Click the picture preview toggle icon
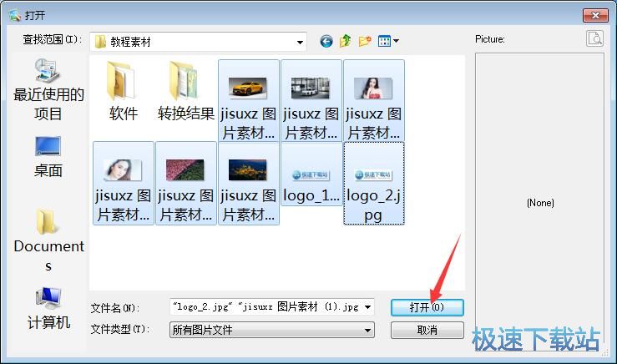 point(594,38)
